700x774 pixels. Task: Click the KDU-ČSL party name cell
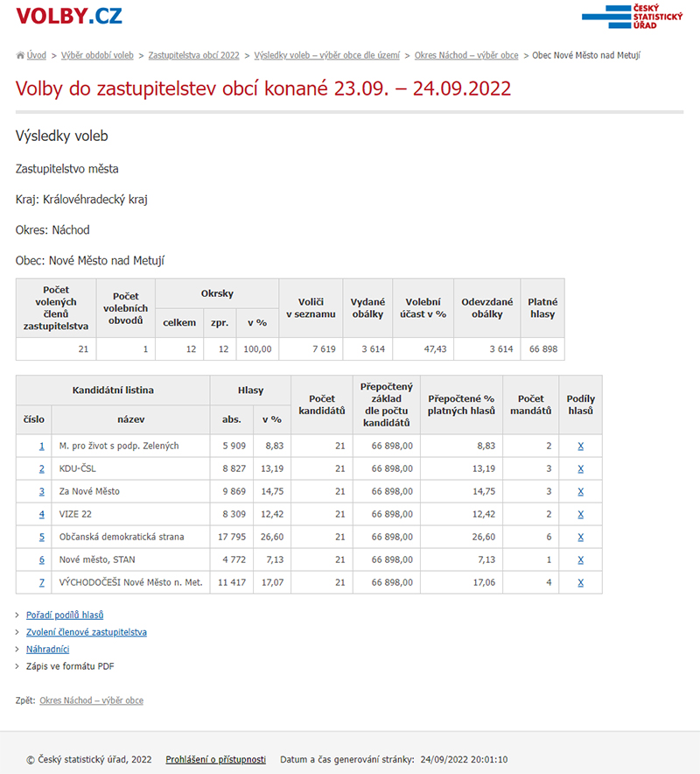[130, 468]
